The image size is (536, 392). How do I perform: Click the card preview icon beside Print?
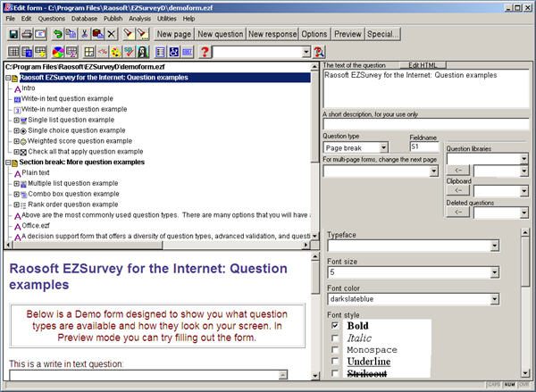pyautogui.click(x=40, y=34)
